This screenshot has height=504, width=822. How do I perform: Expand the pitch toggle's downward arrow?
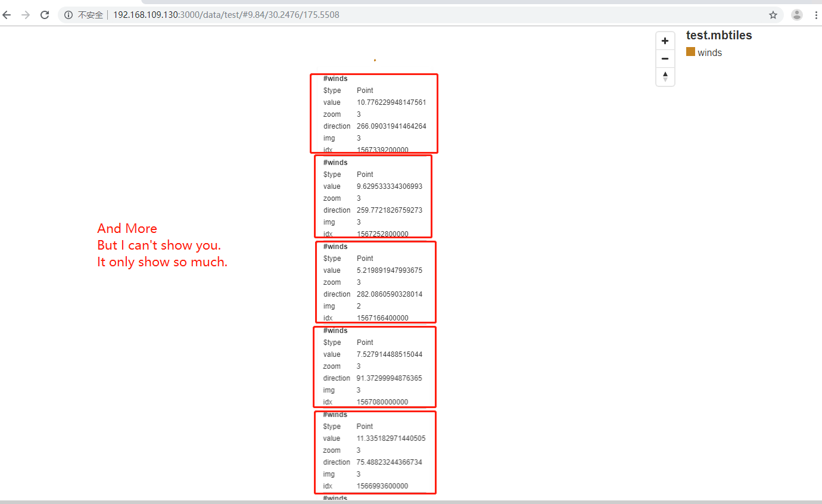tap(665, 79)
